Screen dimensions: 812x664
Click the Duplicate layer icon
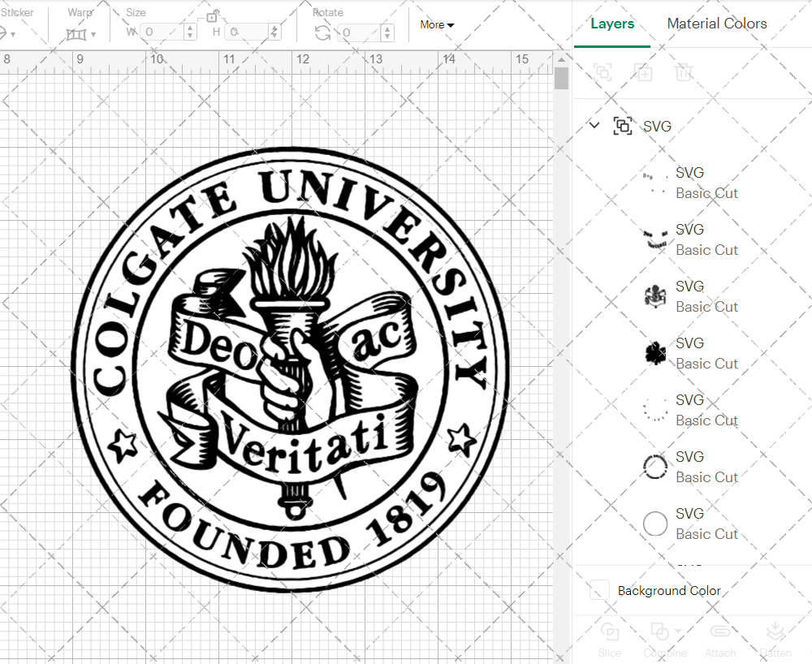click(x=643, y=72)
